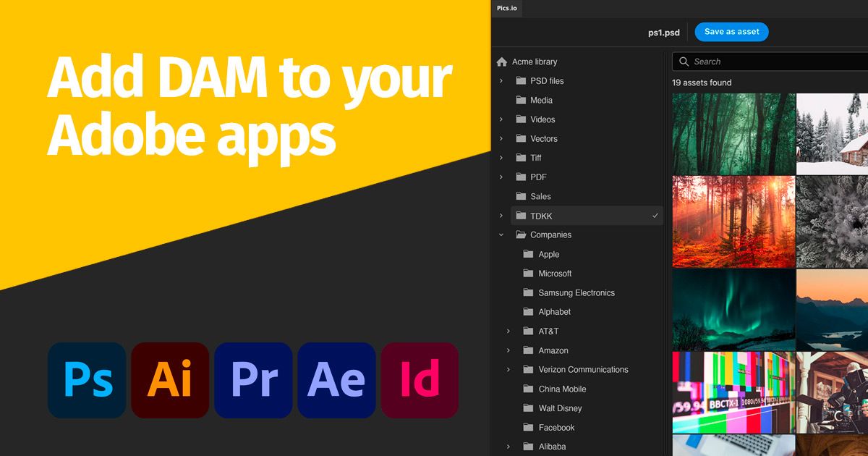Click the folder icon next to Media

522,100
